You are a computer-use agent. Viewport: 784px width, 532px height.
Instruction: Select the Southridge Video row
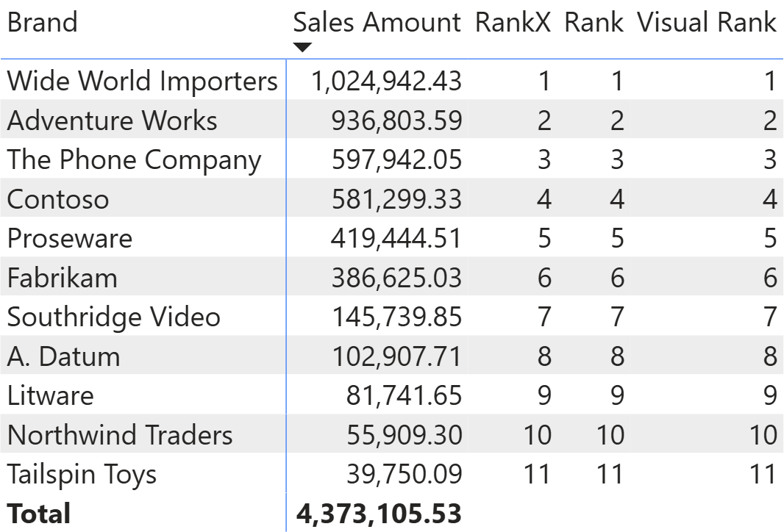click(113, 317)
